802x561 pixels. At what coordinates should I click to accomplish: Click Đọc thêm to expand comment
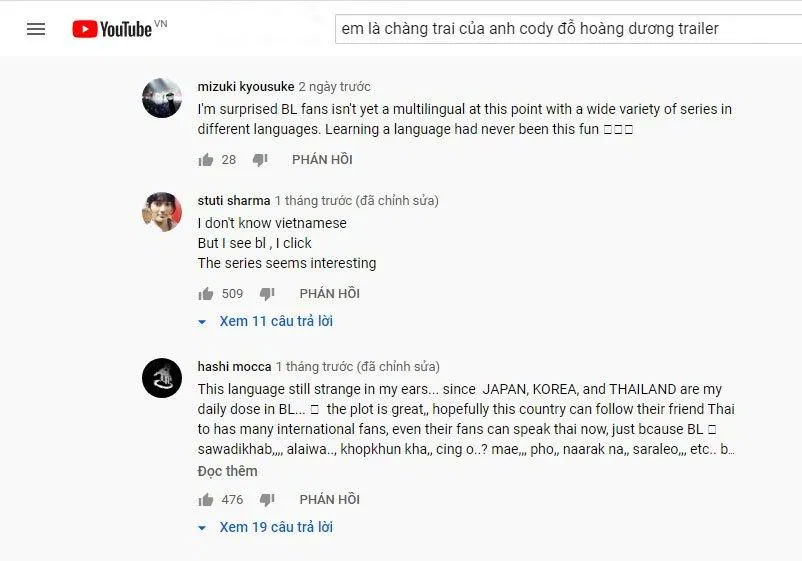(x=227, y=471)
